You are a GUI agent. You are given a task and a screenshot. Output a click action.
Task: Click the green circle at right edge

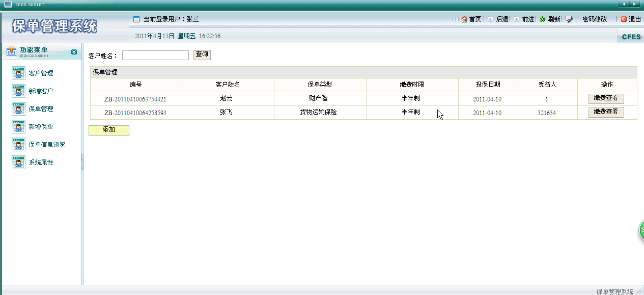tap(641, 231)
